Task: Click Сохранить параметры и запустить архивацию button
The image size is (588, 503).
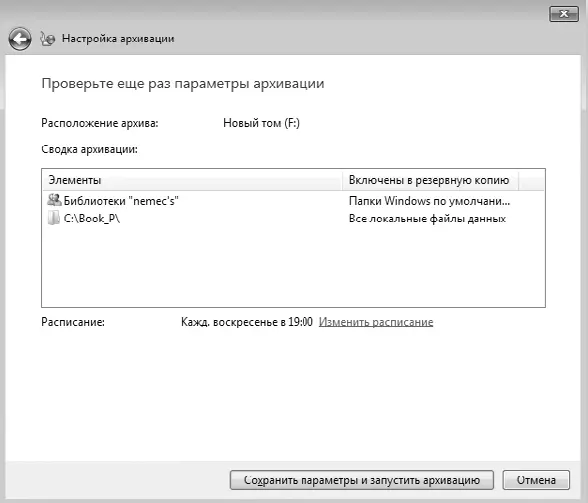Action: (362, 480)
